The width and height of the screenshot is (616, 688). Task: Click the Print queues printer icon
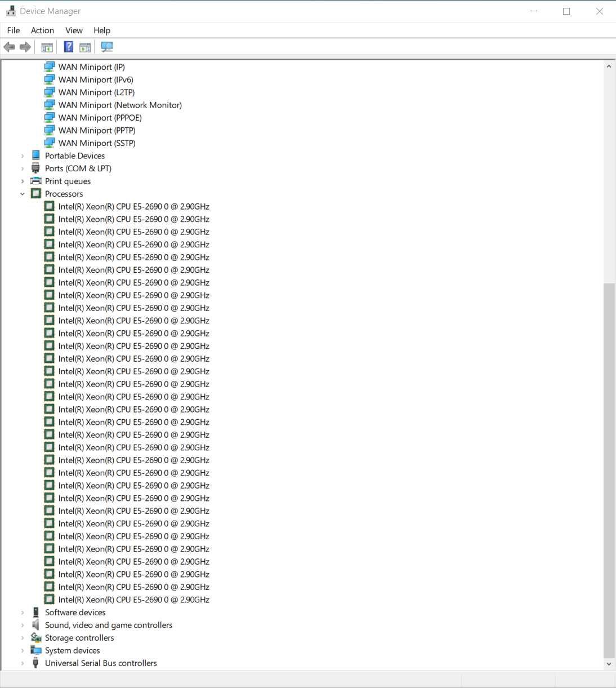(36, 181)
